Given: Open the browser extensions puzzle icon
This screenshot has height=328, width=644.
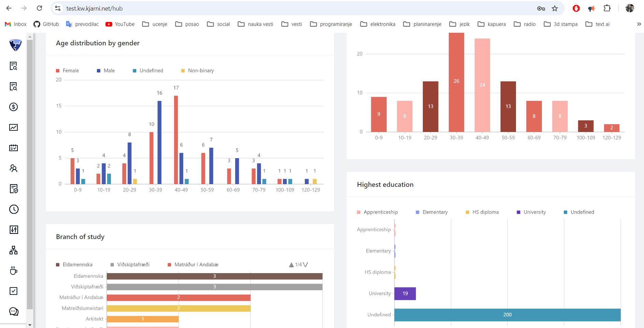Looking at the screenshot, I should point(607,8).
